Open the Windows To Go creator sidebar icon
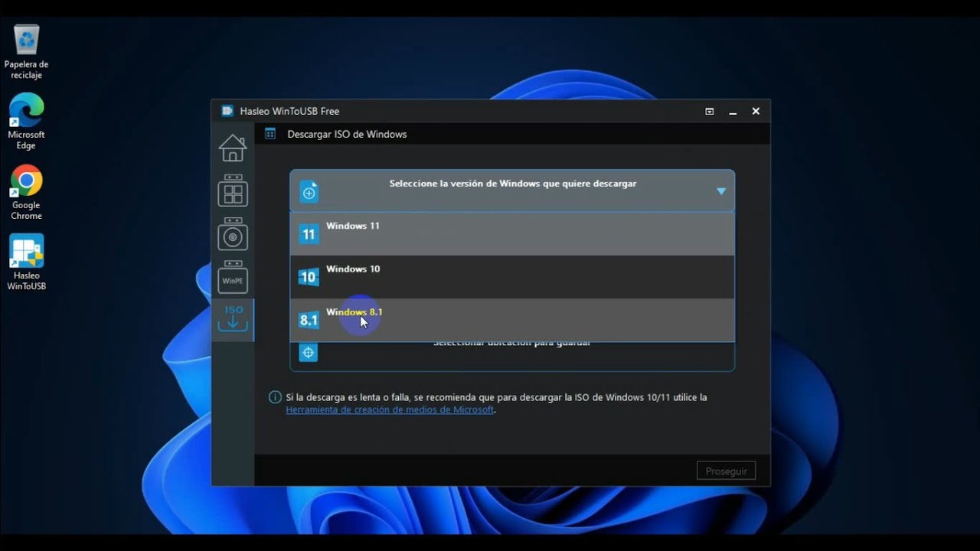Viewport: 980px width, 551px height. 233,191
